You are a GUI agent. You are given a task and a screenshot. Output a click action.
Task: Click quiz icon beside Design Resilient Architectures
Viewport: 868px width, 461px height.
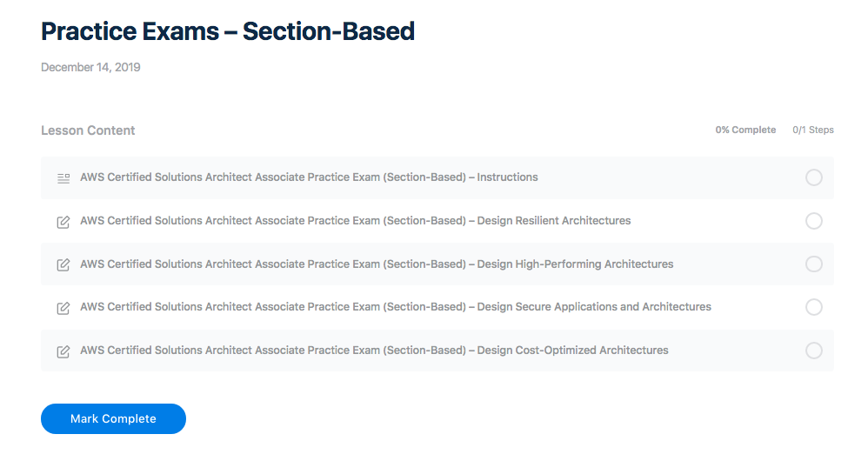[63, 222]
